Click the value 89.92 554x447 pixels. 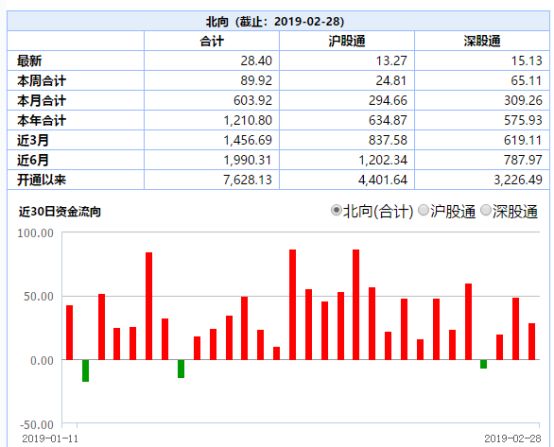tap(256, 81)
